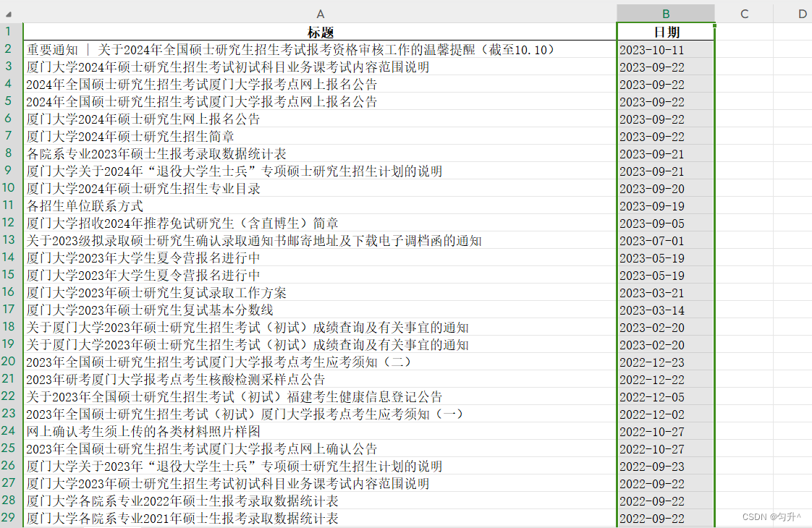The width and height of the screenshot is (812, 528).
Task: Select row 29 header
Action: pos(9,517)
